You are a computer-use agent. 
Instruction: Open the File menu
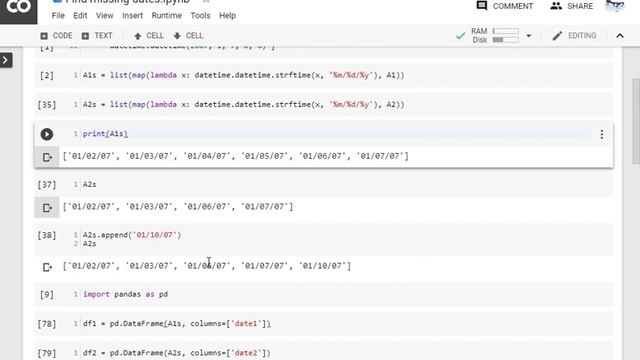[58, 16]
